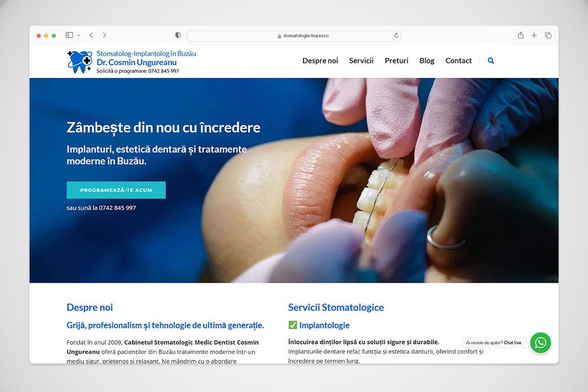Go back with the browser arrow
Viewport: 588px width, 392px height.
91,35
